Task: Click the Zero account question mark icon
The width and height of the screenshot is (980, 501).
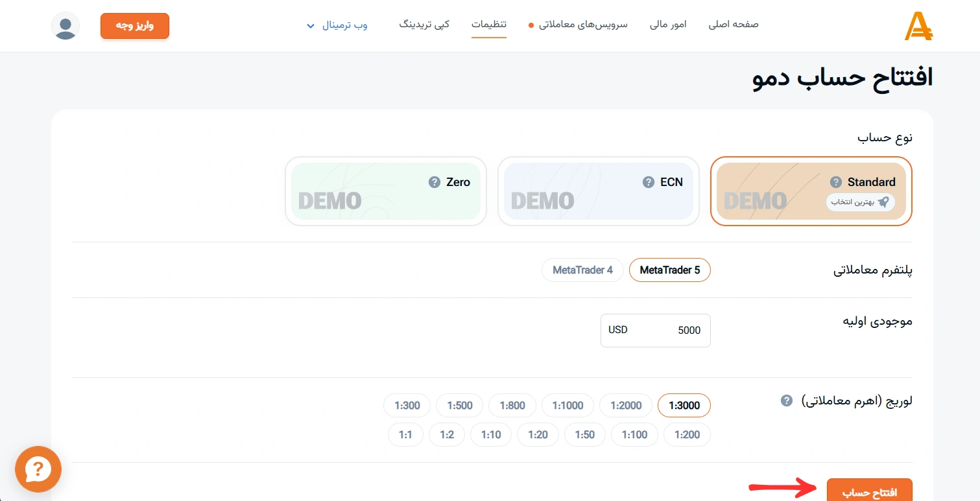Action: [435, 182]
